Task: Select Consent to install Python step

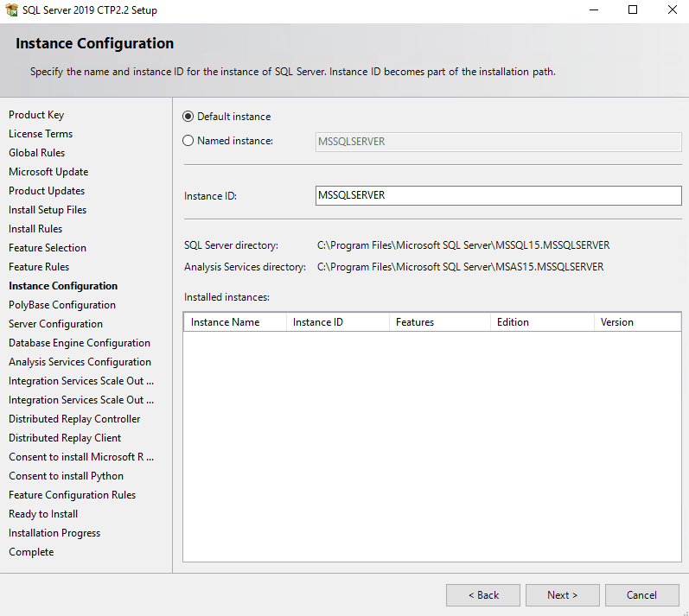Action: 66,476
